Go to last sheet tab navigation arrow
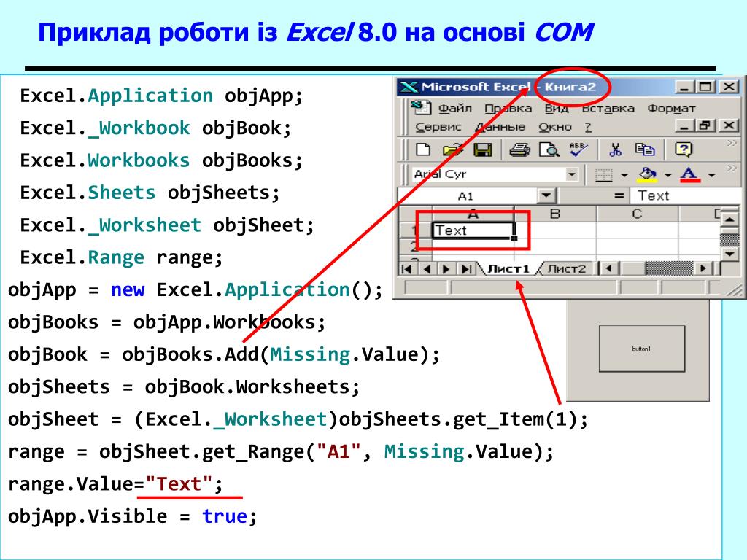This screenshot has width=747, height=560. tap(466, 269)
